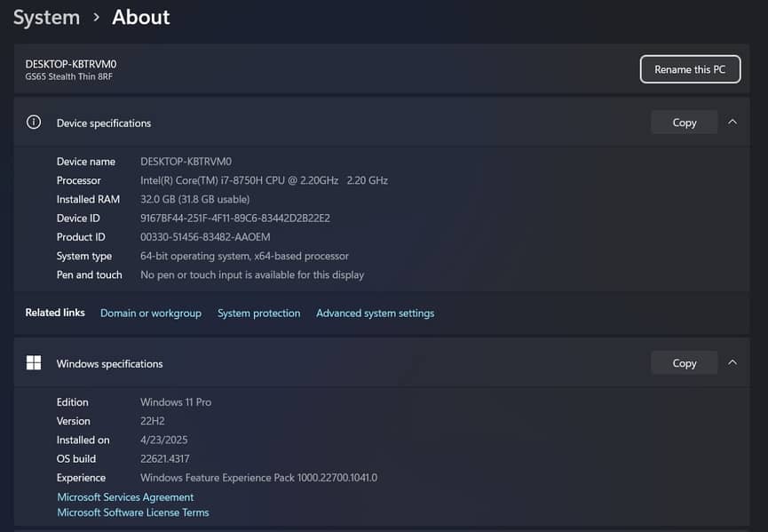768x532 pixels.
Task: Click the Rename this PC button
Action: 690,69
